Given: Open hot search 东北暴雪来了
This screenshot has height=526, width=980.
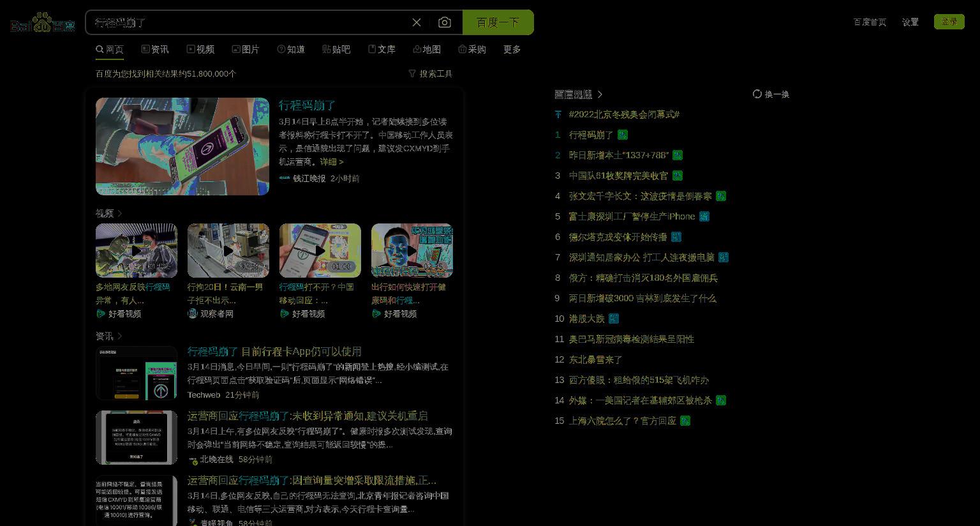Looking at the screenshot, I should pos(596,359).
